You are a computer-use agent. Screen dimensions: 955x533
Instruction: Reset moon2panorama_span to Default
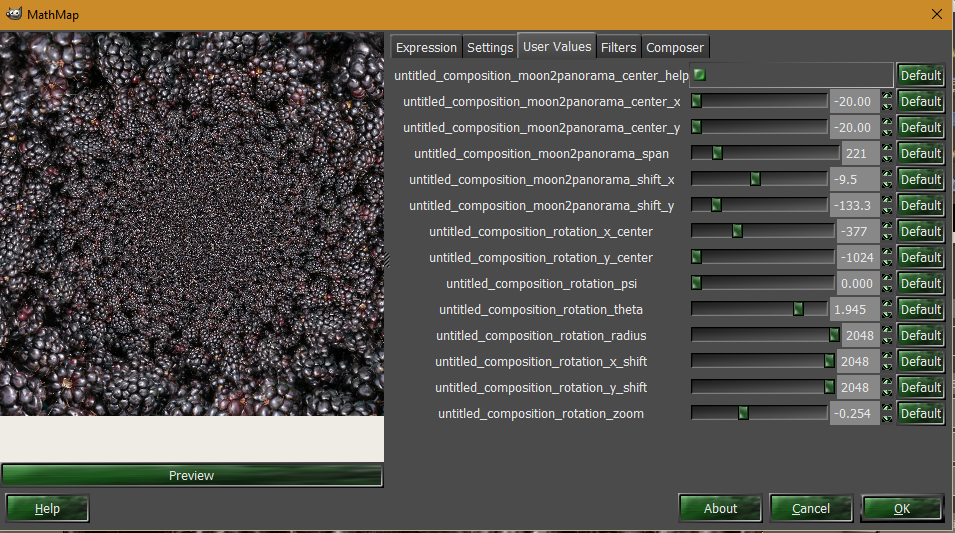tap(920, 154)
